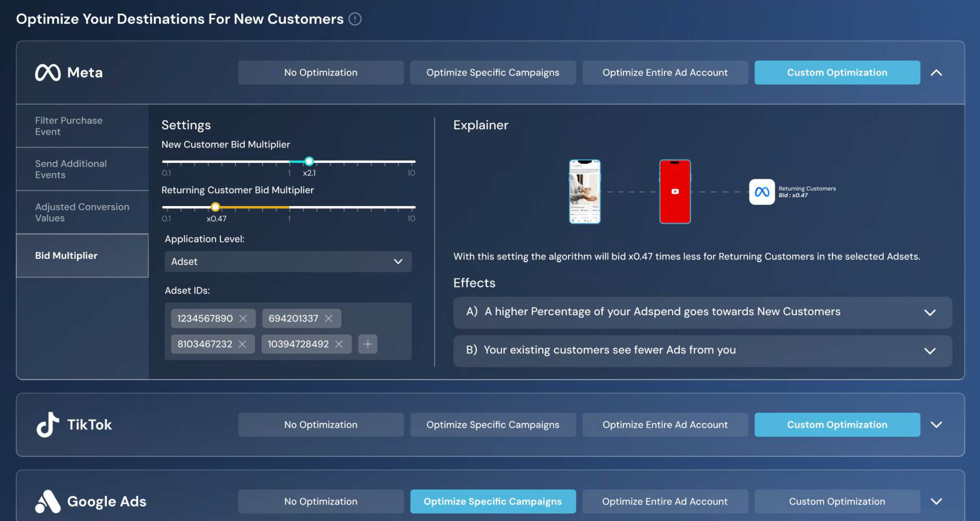980x521 pixels.
Task: Open the Filter Purchase Event tab
Action: (x=82, y=126)
